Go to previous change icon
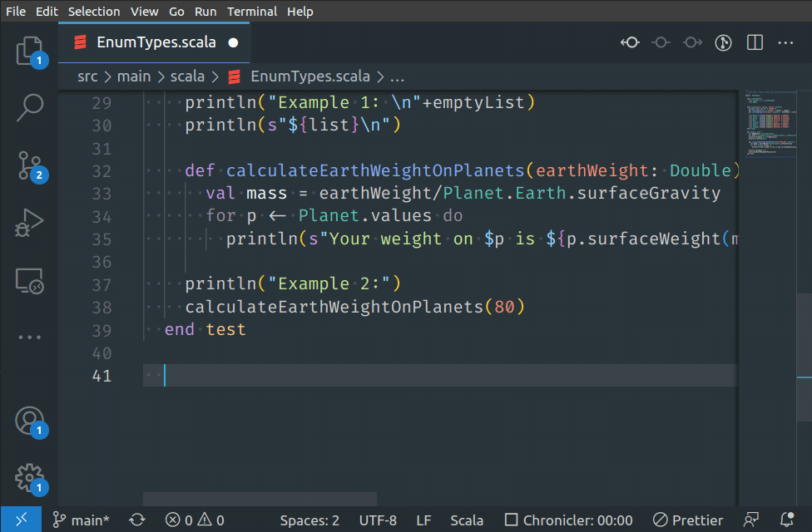812x532 pixels. (630, 42)
